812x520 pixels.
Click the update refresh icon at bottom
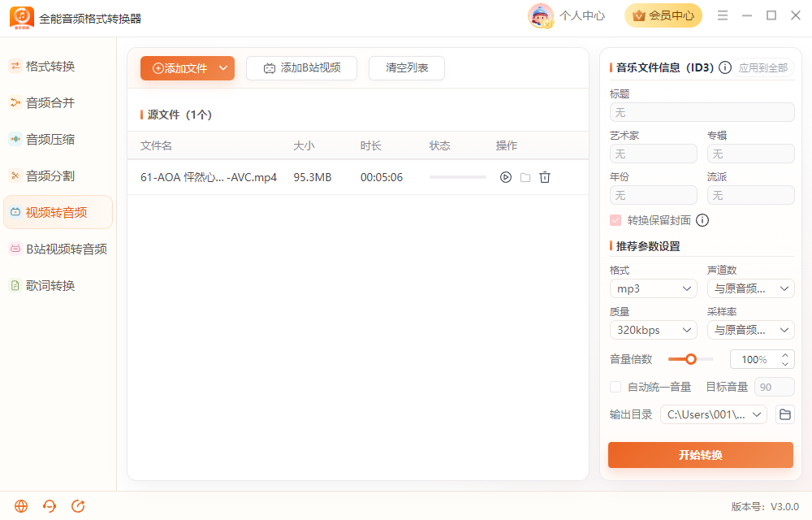click(x=78, y=506)
